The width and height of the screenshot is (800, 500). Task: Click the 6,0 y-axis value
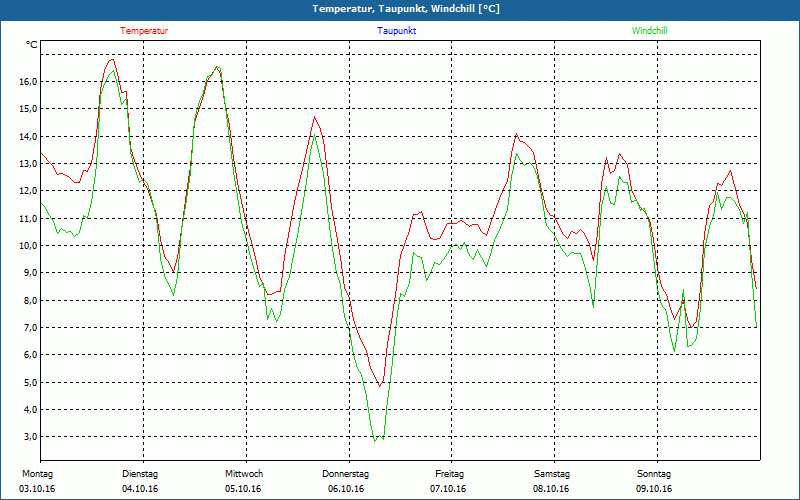pos(30,355)
